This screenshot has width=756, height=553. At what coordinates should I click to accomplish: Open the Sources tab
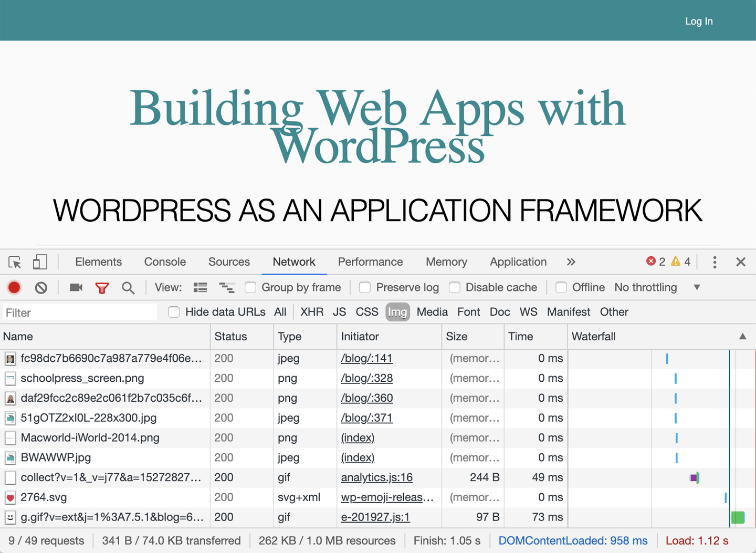click(x=229, y=262)
